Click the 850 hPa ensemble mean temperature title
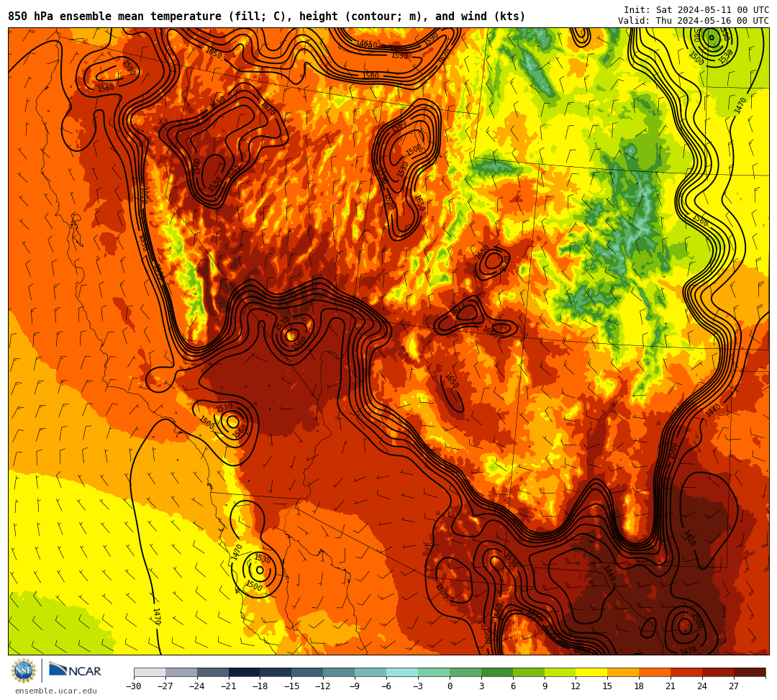Screen dimensions: 777x700 point(267,17)
